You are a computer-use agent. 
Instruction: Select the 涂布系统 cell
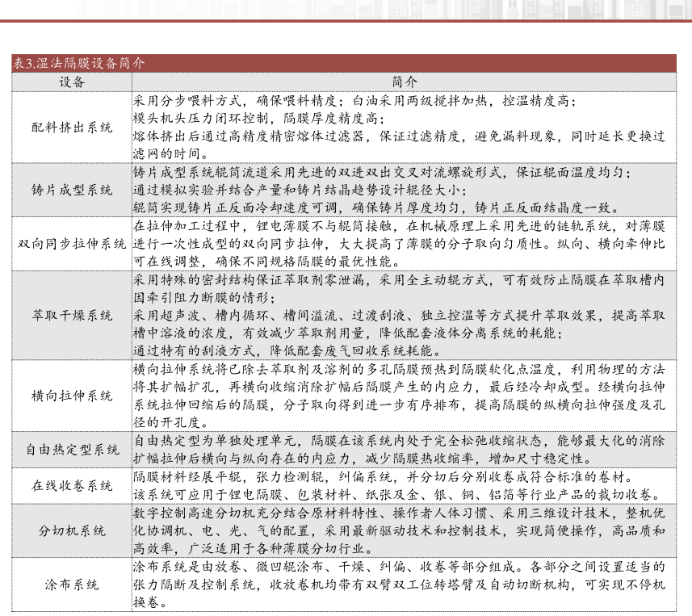72,584
